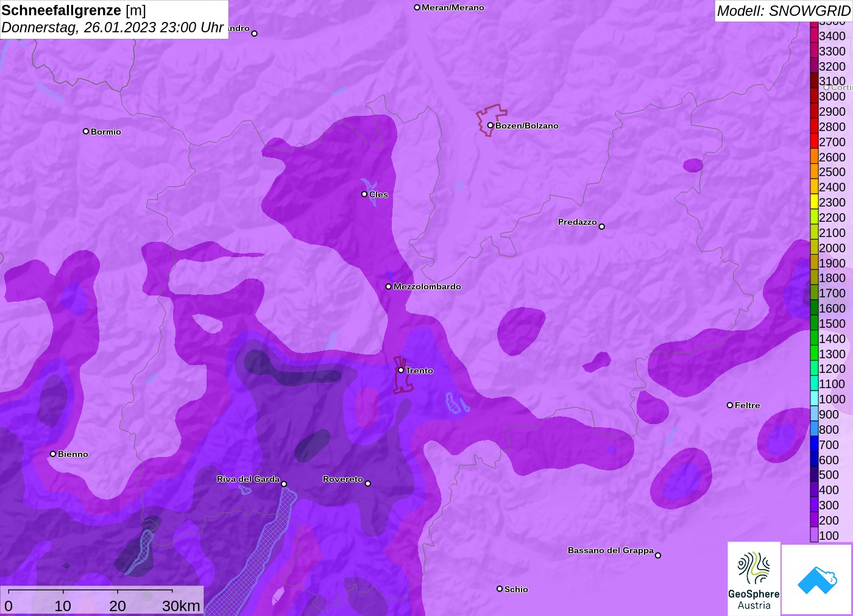Screen dimensions: 853x616
Task: Click the GeoSphere Austria logo
Action: [754, 578]
